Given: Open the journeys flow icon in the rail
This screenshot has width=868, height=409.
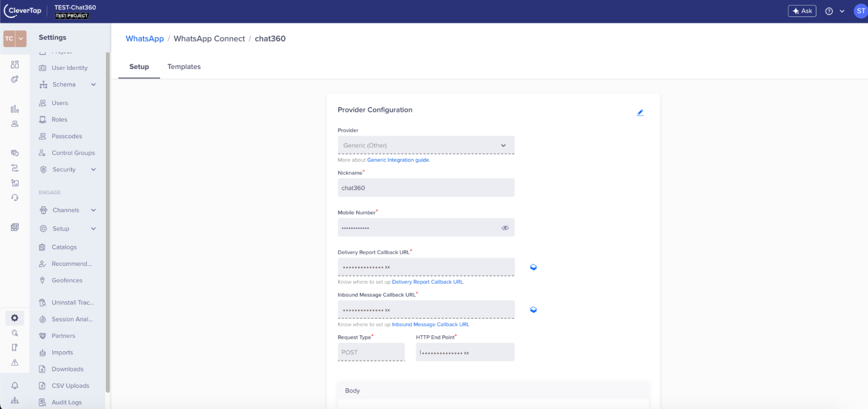Looking at the screenshot, I should (x=14, y=168).
